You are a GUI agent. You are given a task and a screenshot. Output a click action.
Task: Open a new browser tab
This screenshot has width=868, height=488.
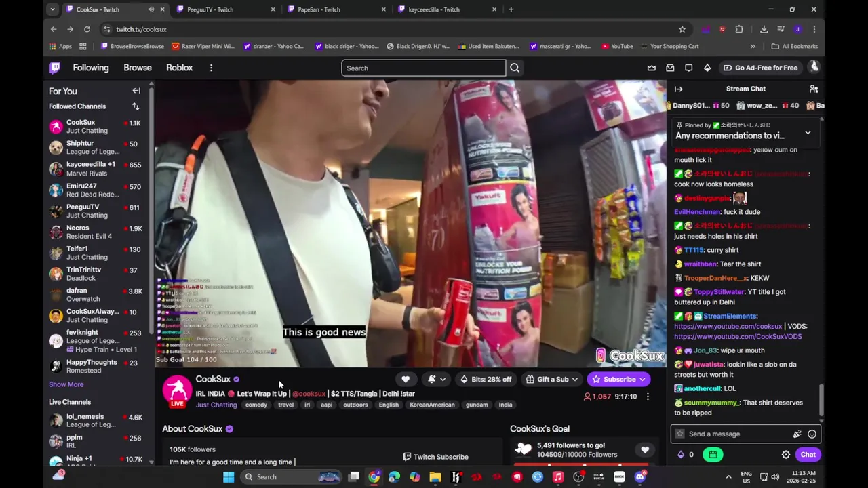click(x=511, y=9)
